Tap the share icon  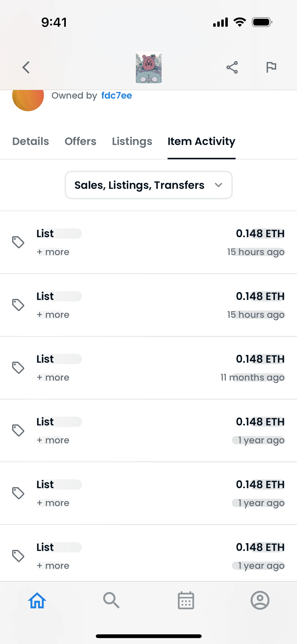(232, 67)
